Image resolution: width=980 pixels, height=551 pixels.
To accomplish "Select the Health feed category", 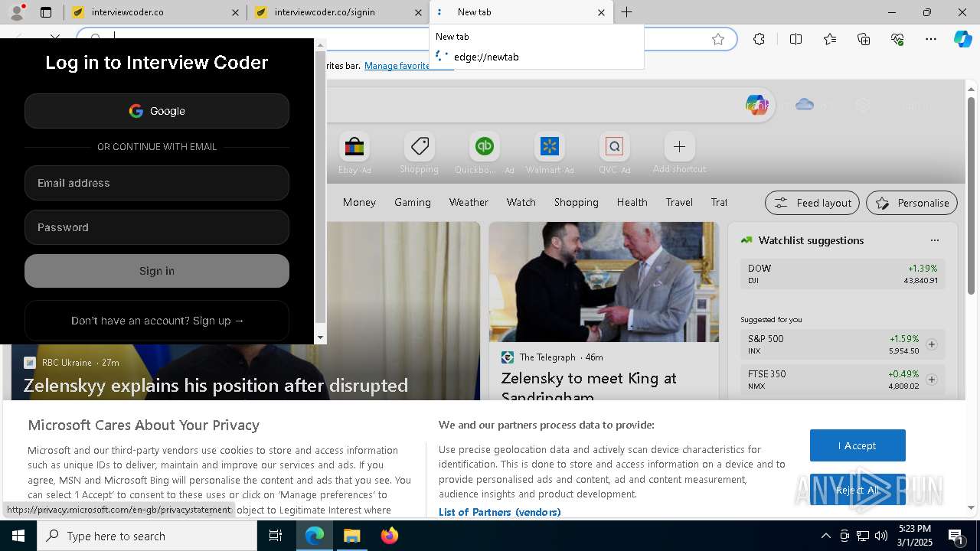I will point(632,202).
